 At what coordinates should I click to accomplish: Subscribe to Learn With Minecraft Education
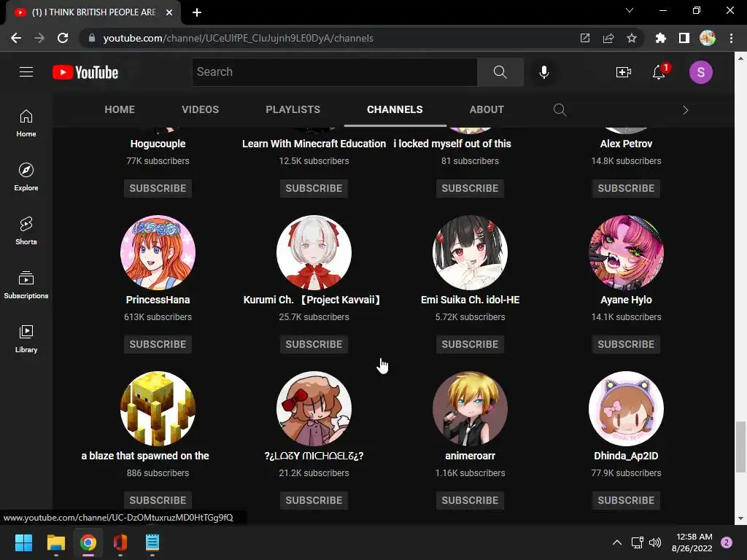(314, 188)
